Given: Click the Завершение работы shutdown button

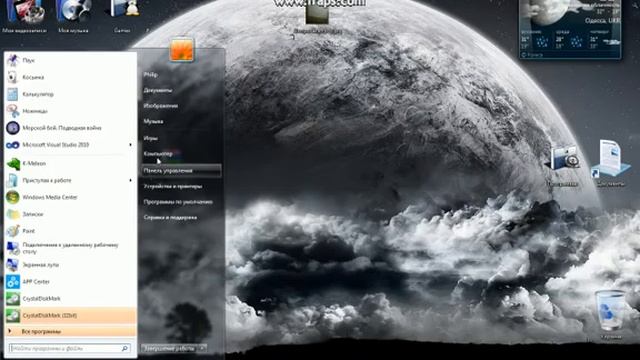Looking at the screenshot, I should 170,348.
